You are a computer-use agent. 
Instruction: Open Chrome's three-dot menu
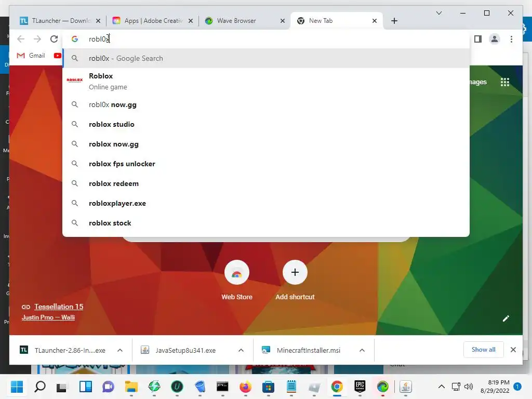(x=511, y=39)
